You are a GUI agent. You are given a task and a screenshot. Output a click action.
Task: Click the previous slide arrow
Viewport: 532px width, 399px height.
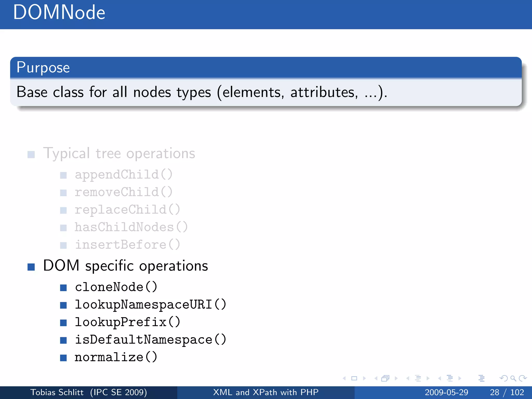point(344,378)
